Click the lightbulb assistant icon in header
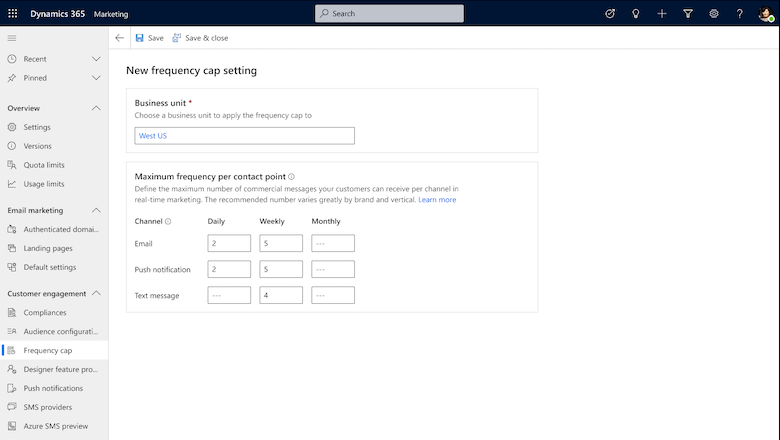780x440 pixels. pos(636,14)
